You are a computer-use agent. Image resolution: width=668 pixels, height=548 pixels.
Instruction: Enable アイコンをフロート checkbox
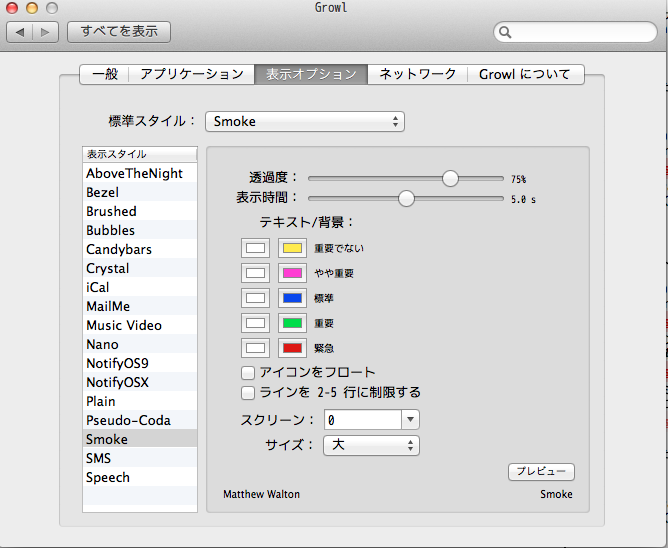click(248, 373)
